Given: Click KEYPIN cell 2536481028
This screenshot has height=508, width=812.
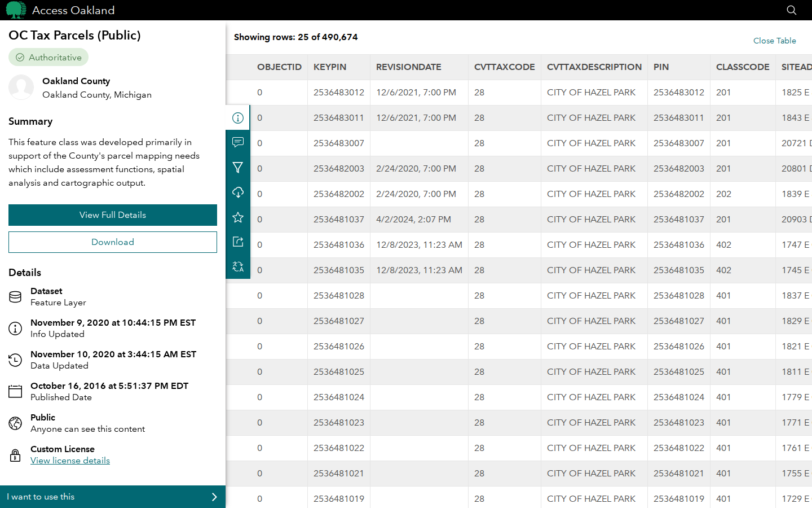Looking at the screenshot, I should 339,296.
